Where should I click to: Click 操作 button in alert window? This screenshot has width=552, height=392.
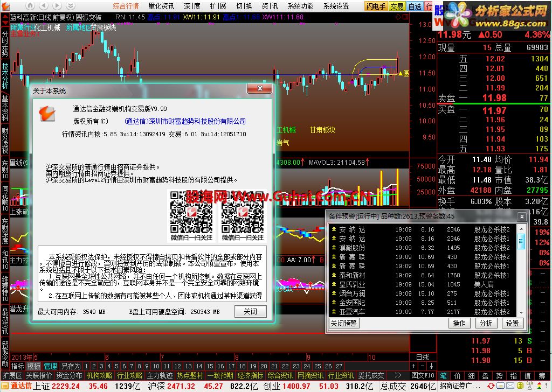point(459,323)
